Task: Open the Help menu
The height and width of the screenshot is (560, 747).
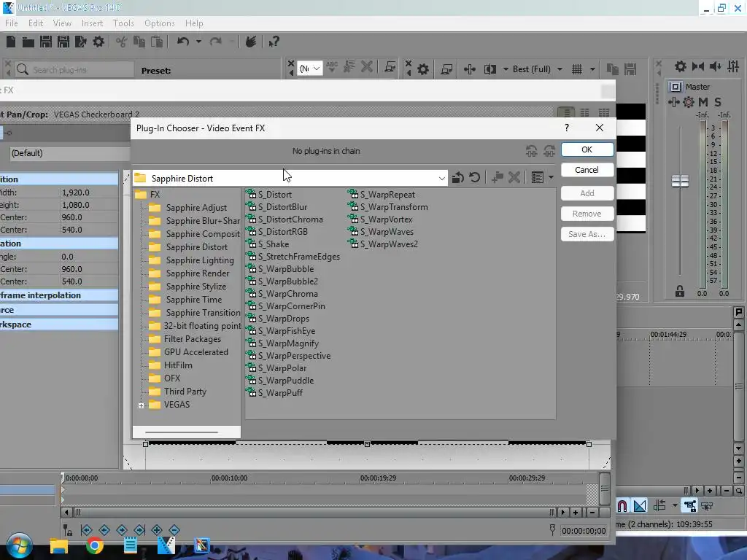Action: pyautogui.click(x=194, y=23)
